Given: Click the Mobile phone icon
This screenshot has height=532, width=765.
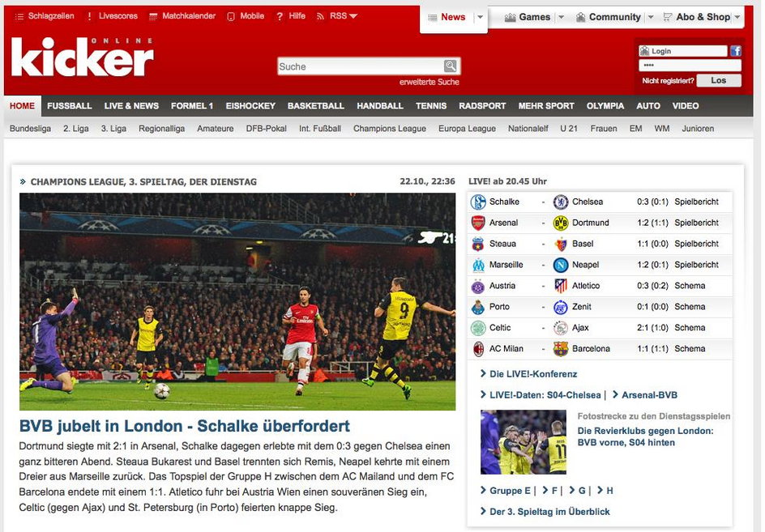Looking at the screenshot, I should coord(231,16).
